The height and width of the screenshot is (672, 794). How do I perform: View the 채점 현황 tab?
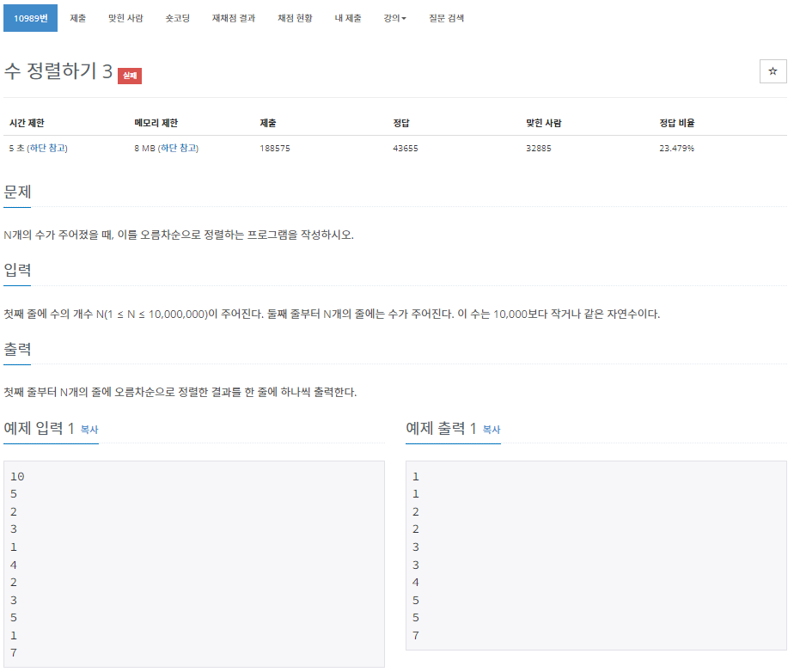click(295, 18)
